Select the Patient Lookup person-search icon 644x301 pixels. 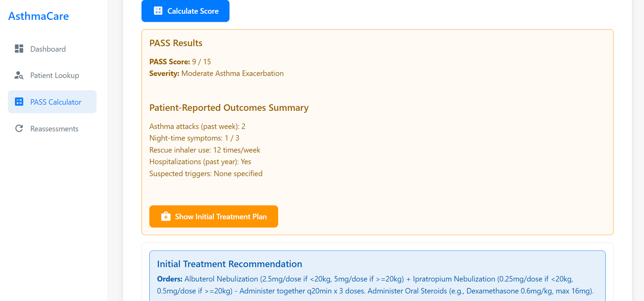point(19,75)
